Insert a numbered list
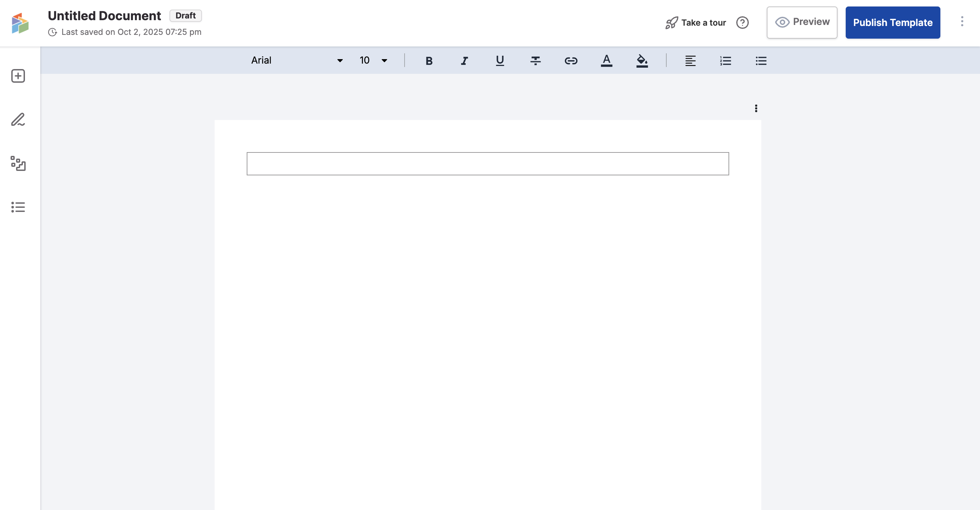980x510 pixels. [x=725, y=61]
